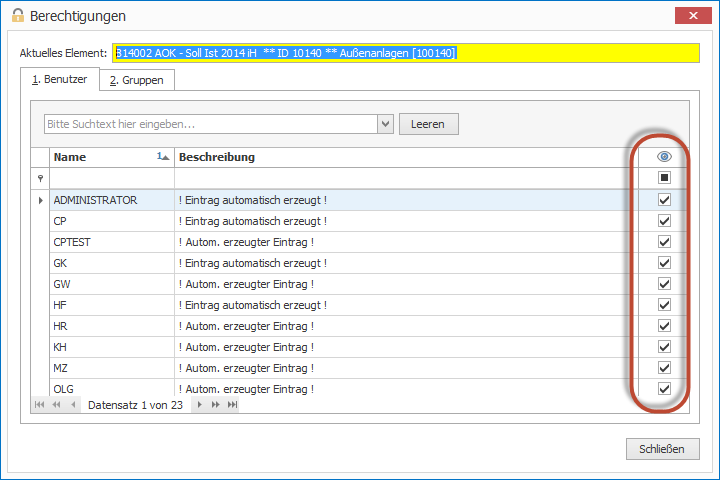Jump to next page of records
The image size is (720, 480).
click(x=215, y=405)
